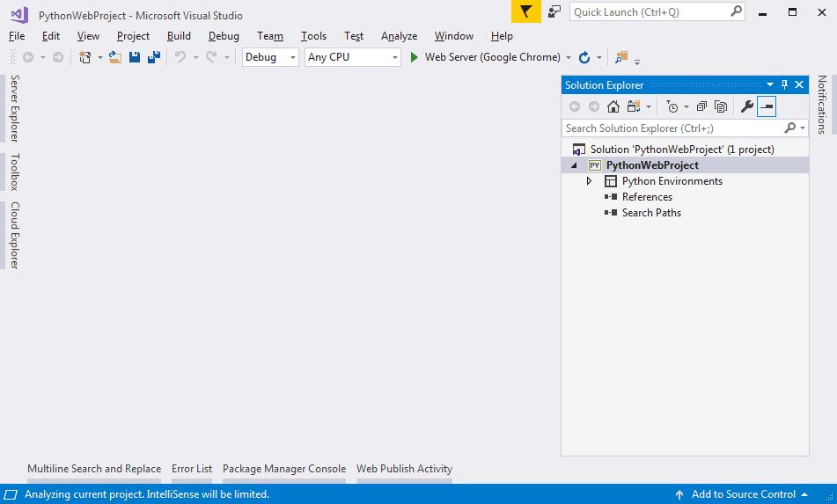Toggle Preview Selected Items button
The height and width of the screenshot is (504, 837).
click(x=767, y=106)
